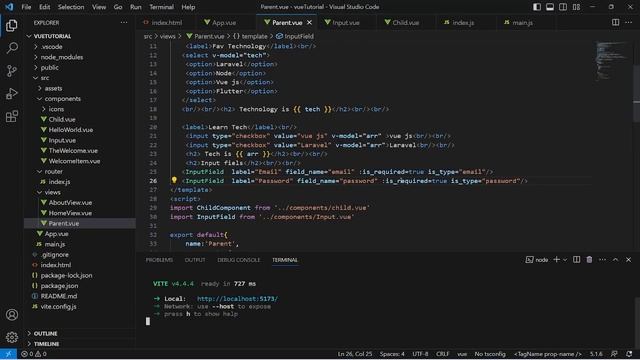The image size is (640, 360).
Task: Open the terminal launch profile dropdown
Action: [565, 260]
